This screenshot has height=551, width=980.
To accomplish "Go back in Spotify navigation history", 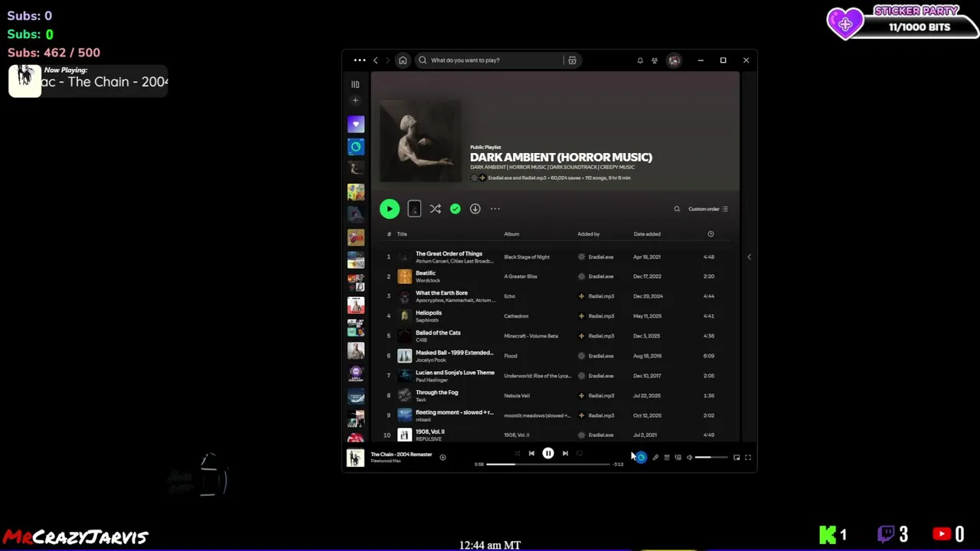I will [375, 60].
